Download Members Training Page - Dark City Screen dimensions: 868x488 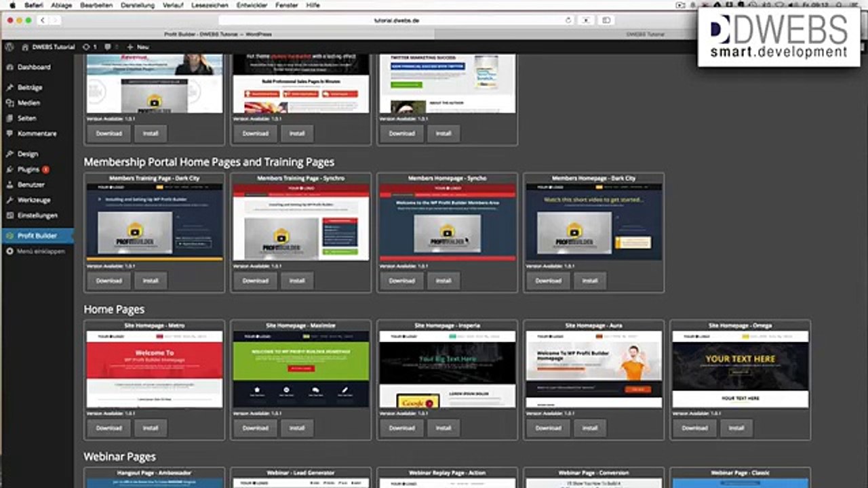[x=109, y=281]
